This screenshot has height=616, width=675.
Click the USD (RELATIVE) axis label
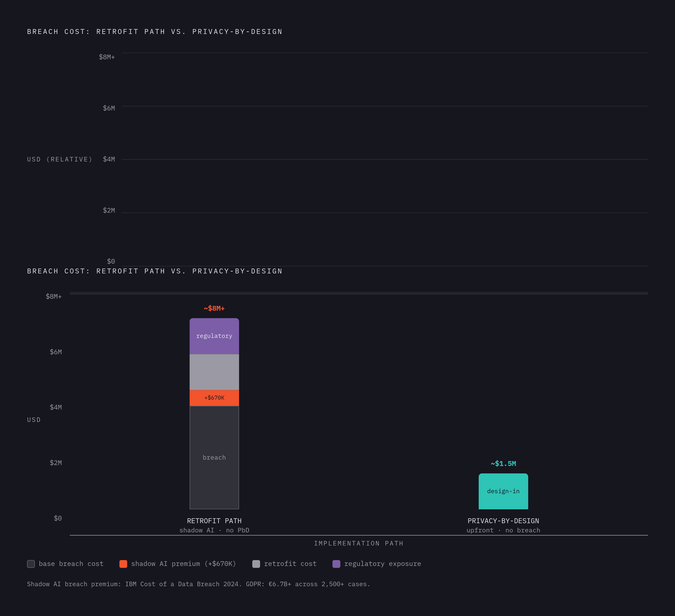(60, 159)
